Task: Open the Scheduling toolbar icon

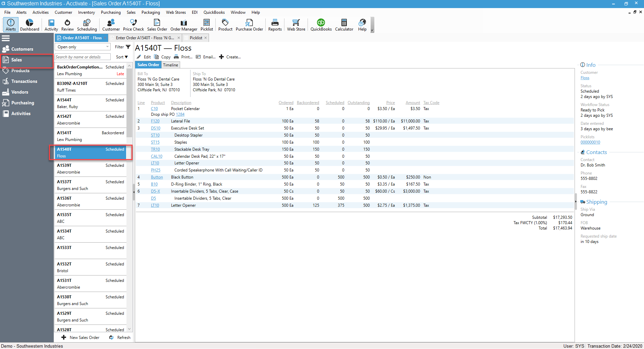Action: [87, 25]
